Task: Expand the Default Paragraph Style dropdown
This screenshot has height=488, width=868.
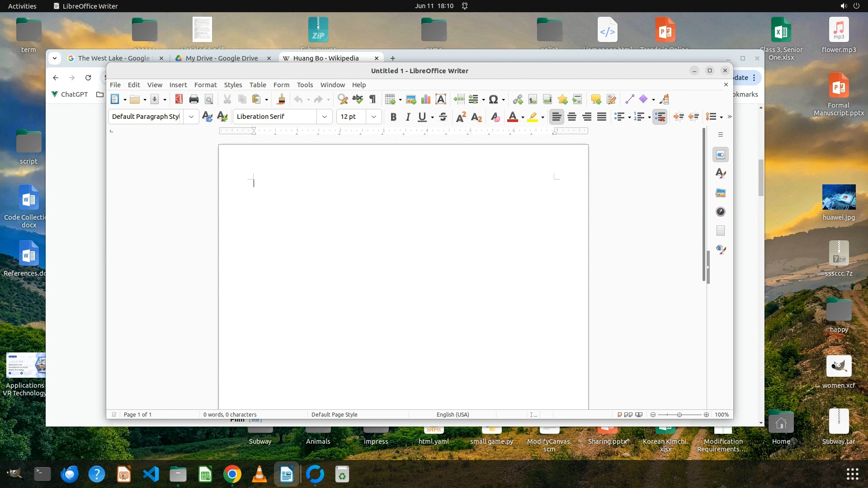Action: coord(191,117)
